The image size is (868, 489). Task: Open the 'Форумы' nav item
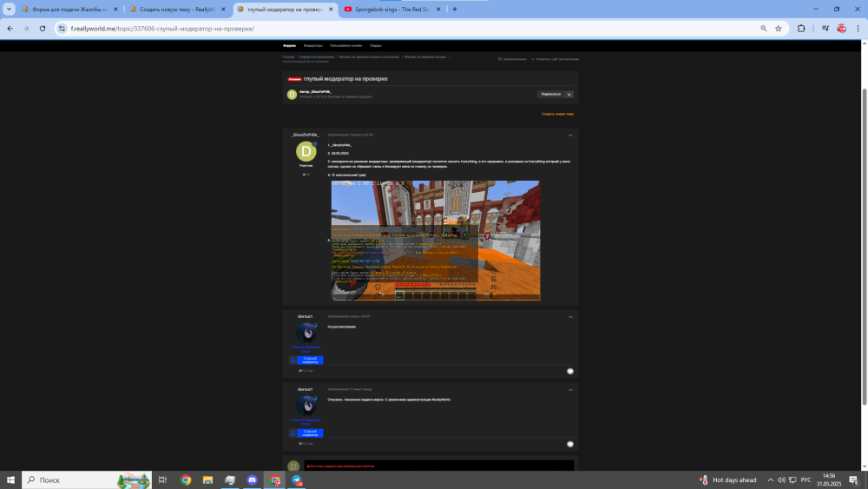click(x=290, y=45)
